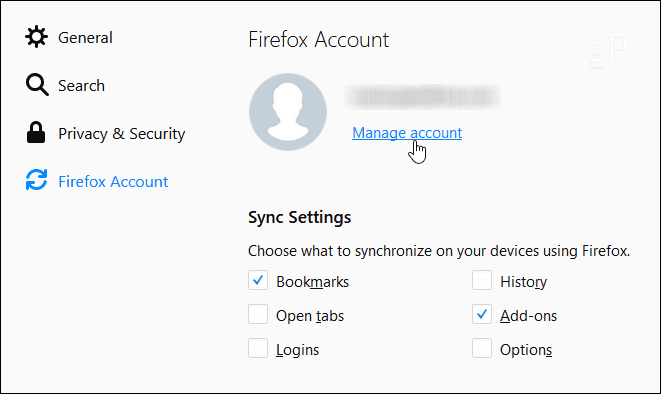
Task: Click the History checkbox label text
Action: point(524,282)
